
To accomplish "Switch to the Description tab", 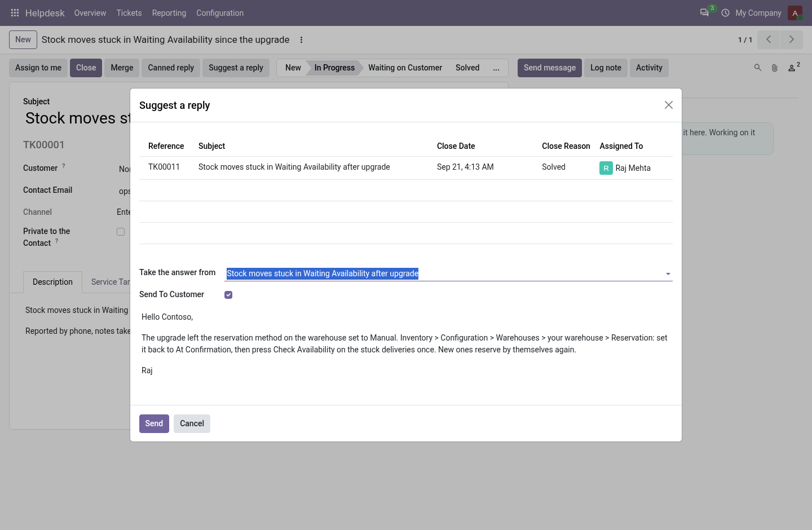I will [x=52, y=282].
